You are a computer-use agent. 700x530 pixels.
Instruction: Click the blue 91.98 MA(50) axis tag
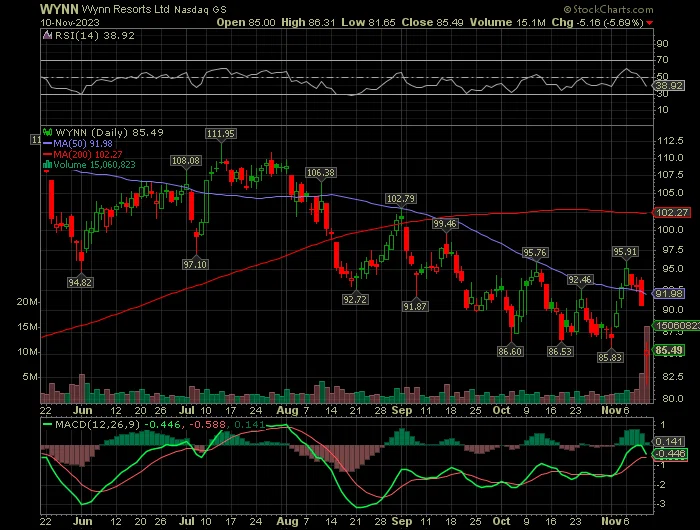[x=668, y=293]
